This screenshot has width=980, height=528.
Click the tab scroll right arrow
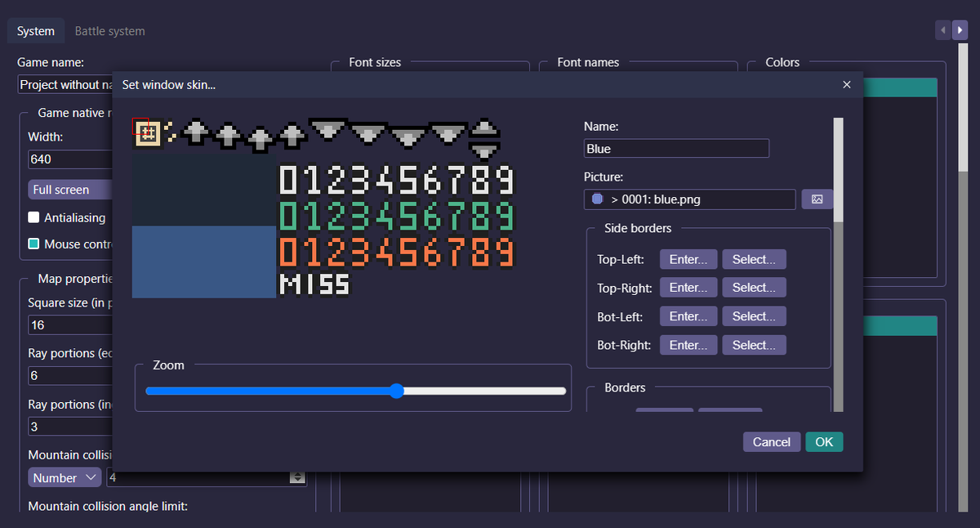(960, 30)
